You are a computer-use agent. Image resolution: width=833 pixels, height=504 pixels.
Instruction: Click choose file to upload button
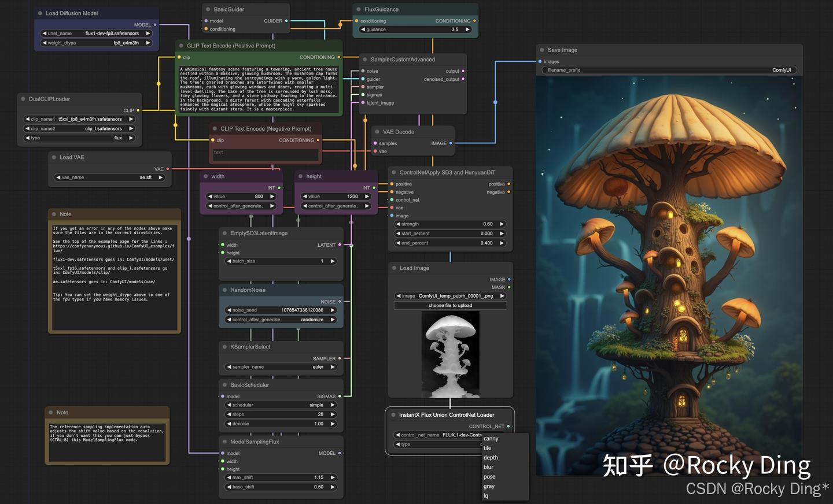point(450,305)
